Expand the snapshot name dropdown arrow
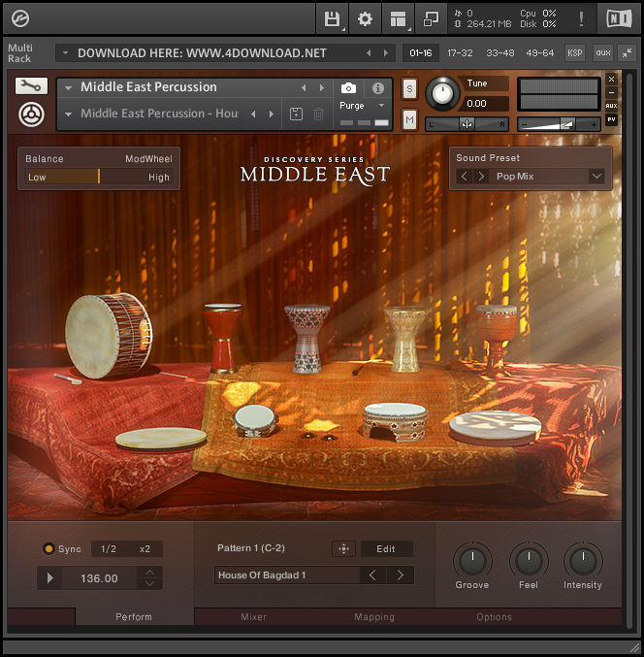 [x=68, y=114]
